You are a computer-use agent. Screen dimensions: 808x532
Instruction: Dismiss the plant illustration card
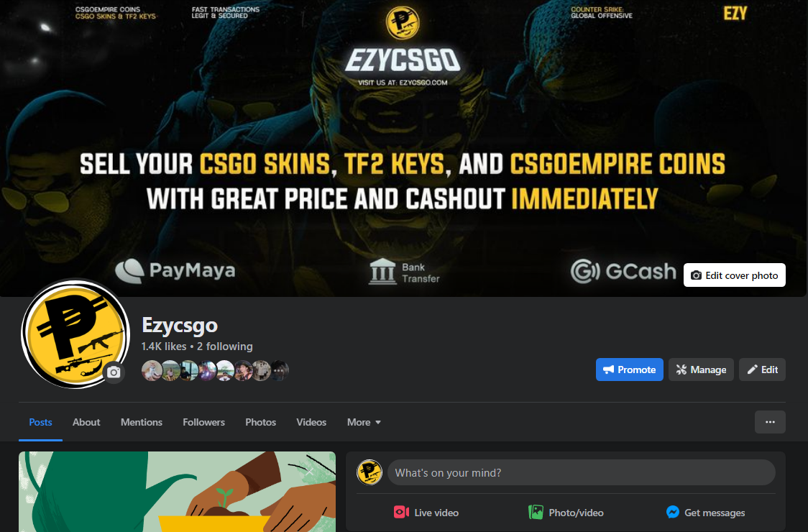coord(309,472)
